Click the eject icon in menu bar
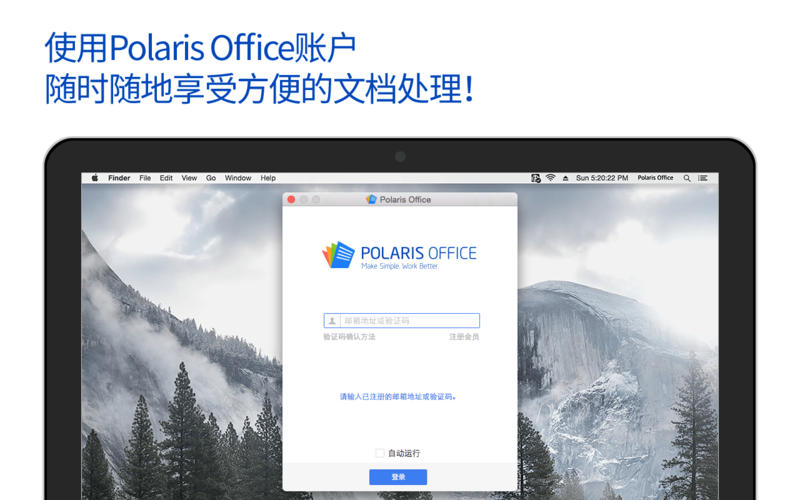 (x=565, y=178)
